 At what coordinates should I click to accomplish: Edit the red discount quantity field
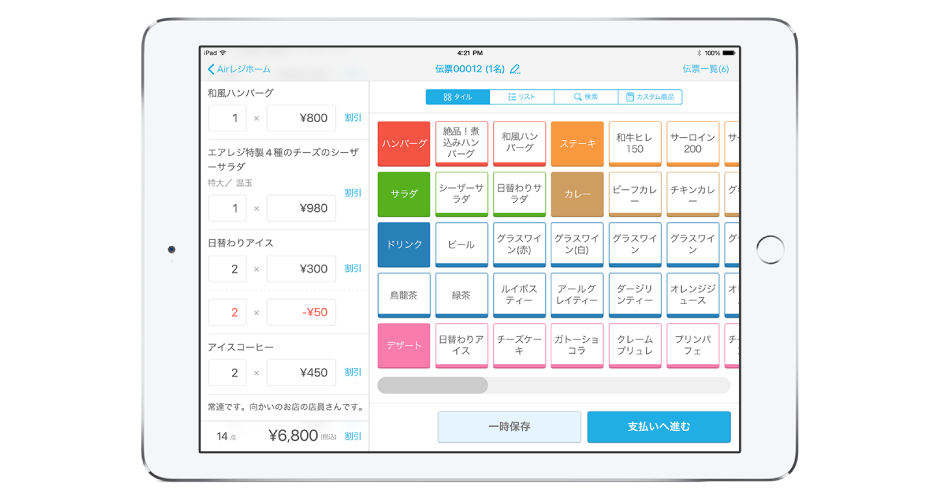pos(228,312)
